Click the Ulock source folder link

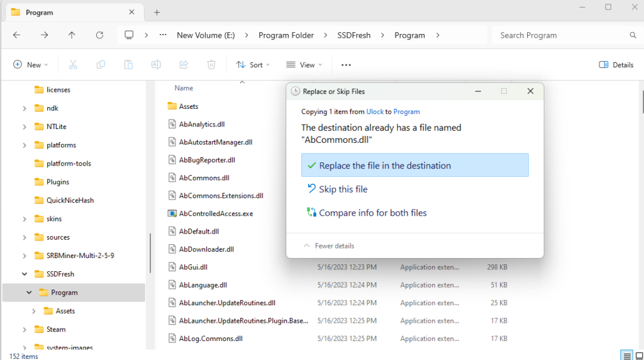(375, 111)
